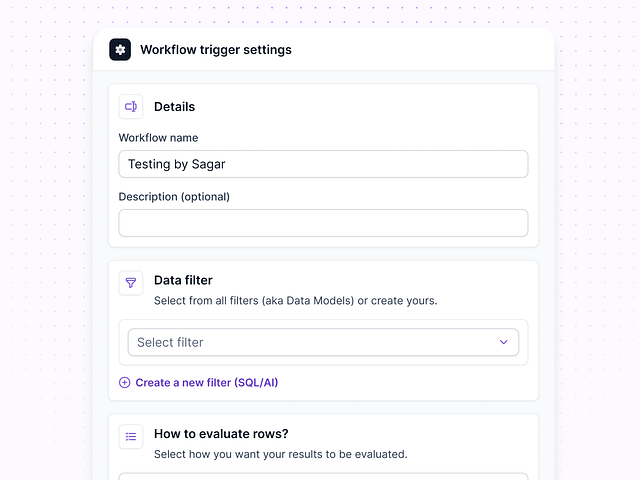Click the chevron arrow in Select filter

coord(504,342)
